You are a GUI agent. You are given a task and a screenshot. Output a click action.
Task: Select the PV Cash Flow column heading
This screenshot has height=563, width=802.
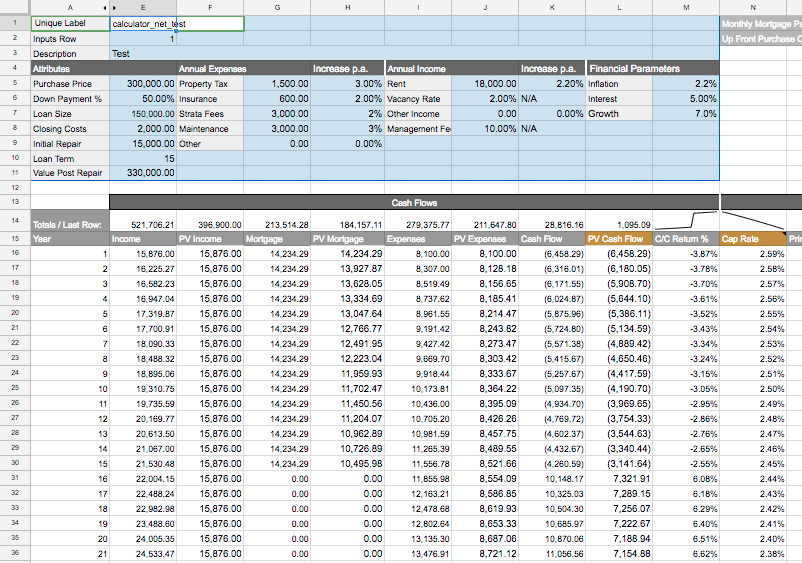click(x=619, y=239)
